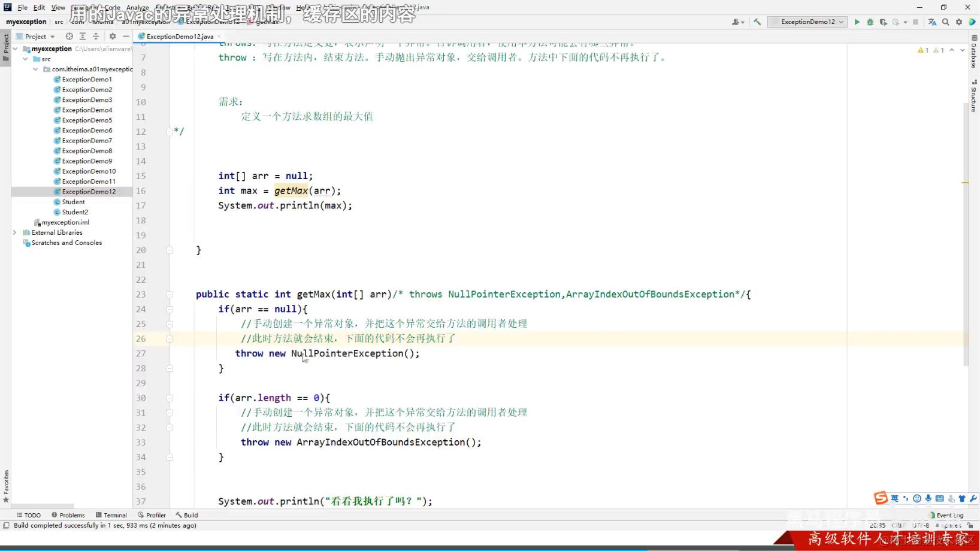This screenshot has height=551, width=980.
Task: Go to next highlighted error arrow
Action: [x=962, y=50]
